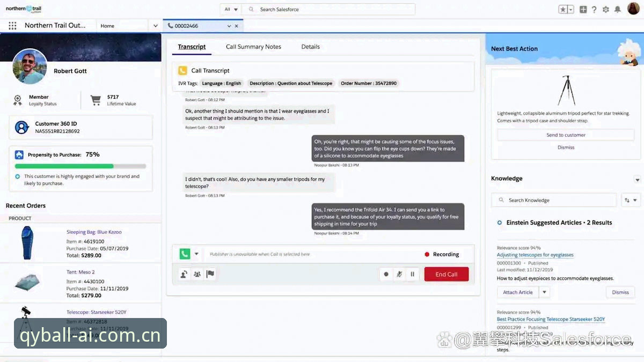The image size is (644, 362).
Task: Click the Propensity to Purchase progress bar
Action: point(80,166)
